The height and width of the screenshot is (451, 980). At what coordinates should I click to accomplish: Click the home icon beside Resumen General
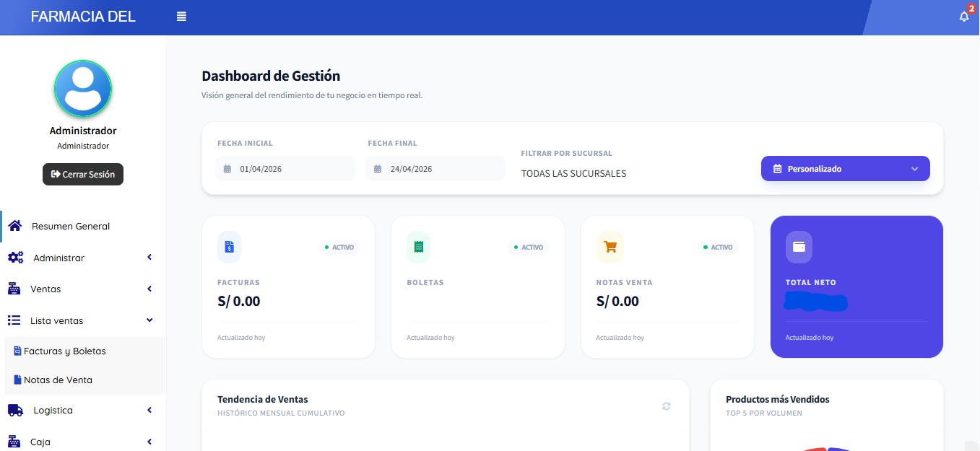[x=14, y=226]
